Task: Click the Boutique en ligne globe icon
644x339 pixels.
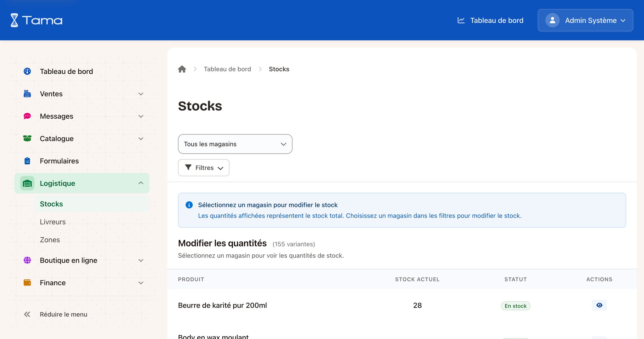Action: (27, 260)
